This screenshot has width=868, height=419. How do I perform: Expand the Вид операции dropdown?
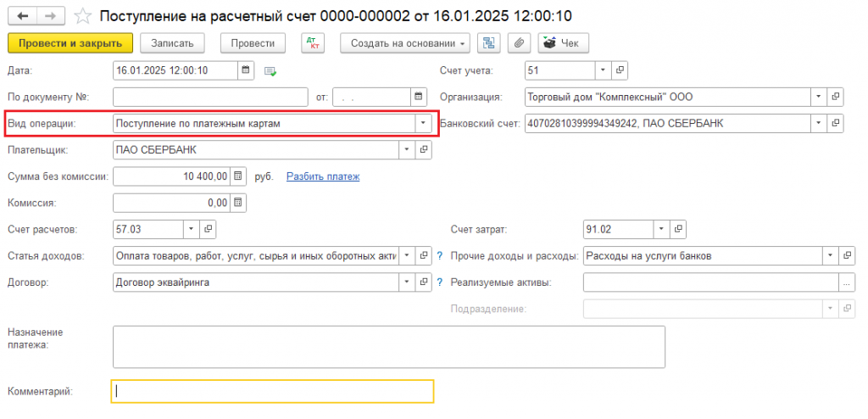pos(423,124)
